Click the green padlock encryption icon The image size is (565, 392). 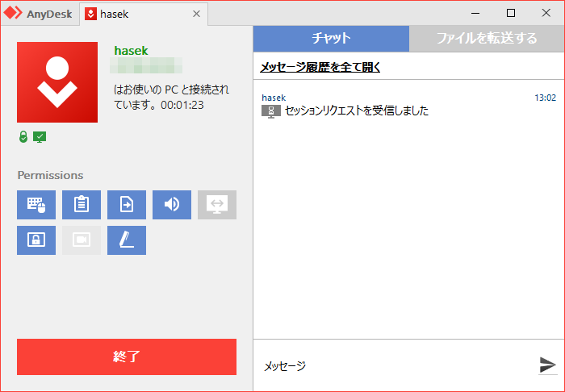coord(23,137)
